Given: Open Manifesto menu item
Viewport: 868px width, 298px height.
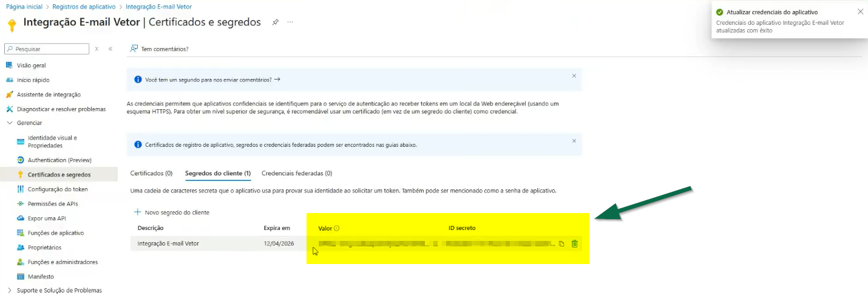Looking at the screenshot, I should pyautogui.click(x=41, y=277).
